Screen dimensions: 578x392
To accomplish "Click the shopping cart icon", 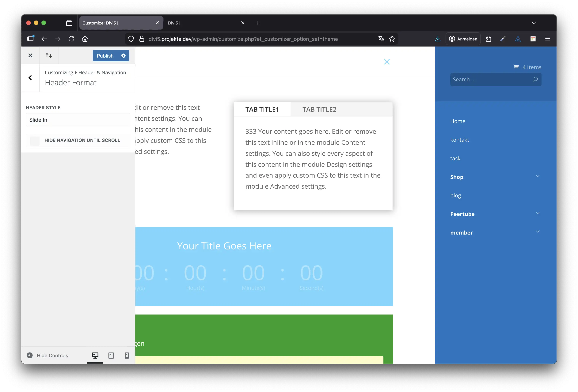I will [516, 67].
